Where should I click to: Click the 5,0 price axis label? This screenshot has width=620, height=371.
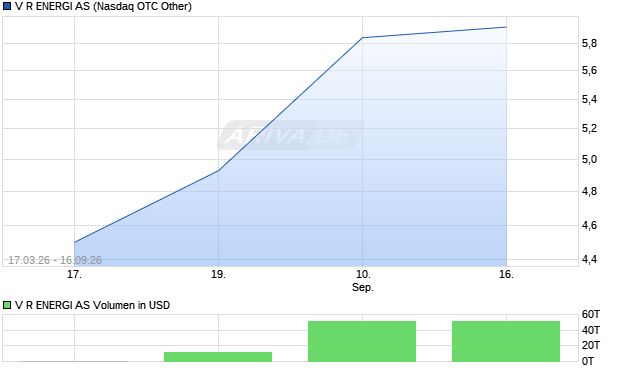tap(589, 159)
